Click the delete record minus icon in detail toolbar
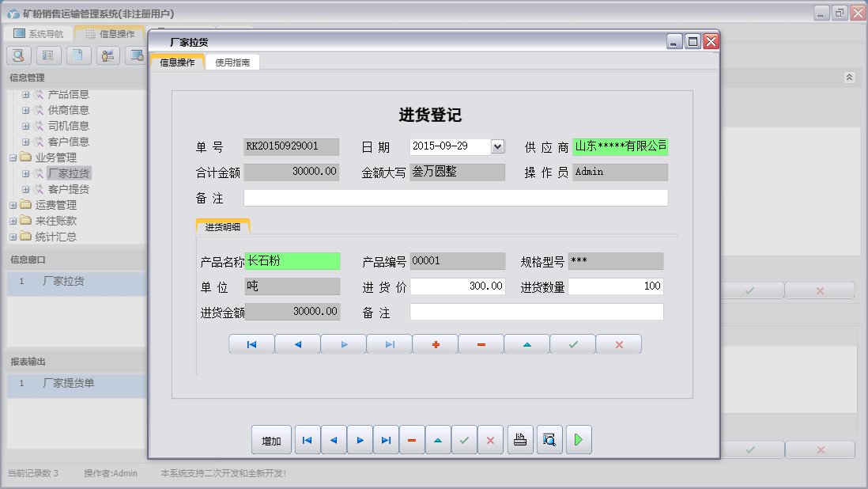This screenshot has height=489, width=868. pos(481,343)
